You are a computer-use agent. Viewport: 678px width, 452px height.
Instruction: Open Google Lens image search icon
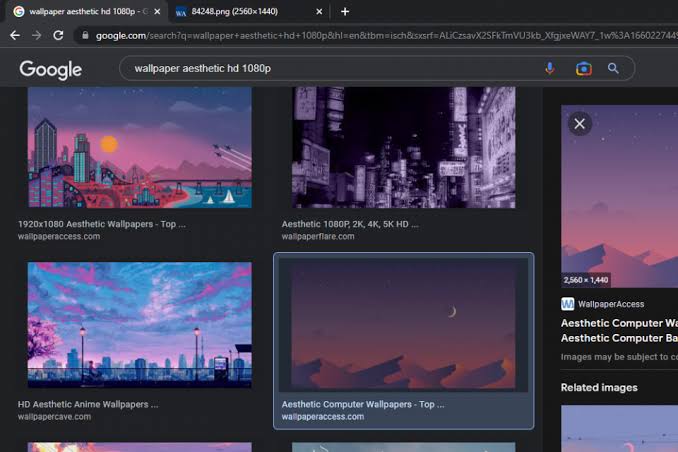(583, 68)
